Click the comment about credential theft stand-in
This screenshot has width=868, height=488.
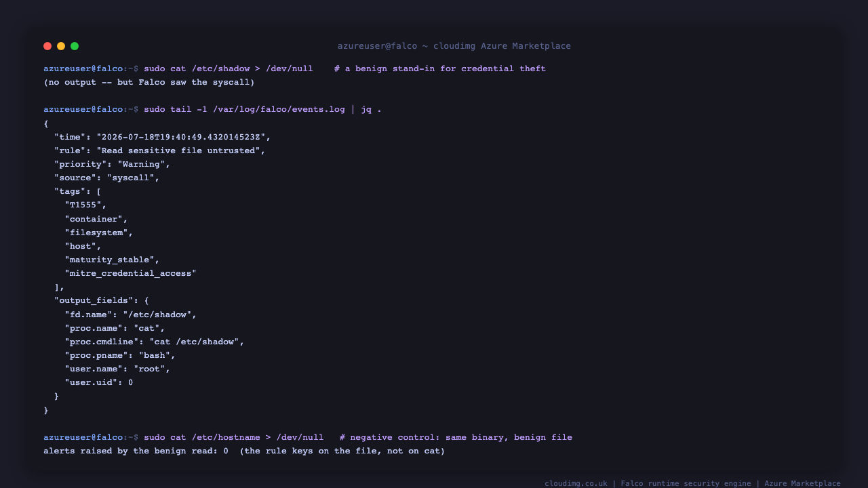coord(440,68)
